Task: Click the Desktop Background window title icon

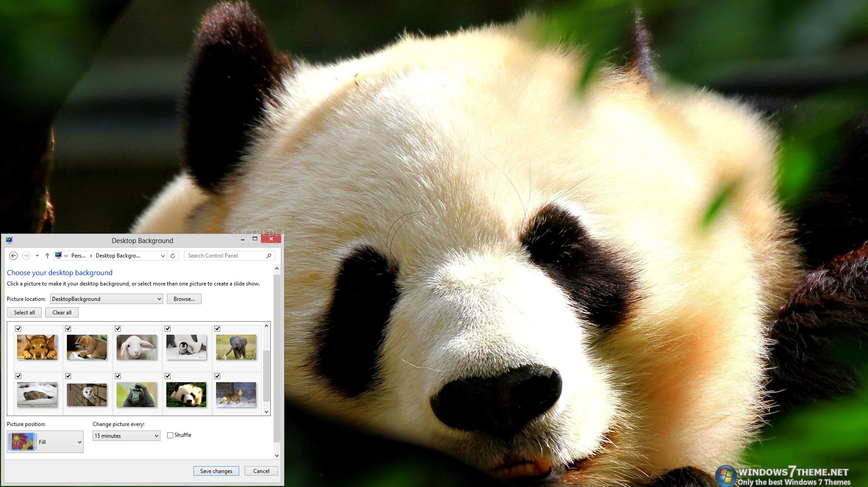Action: point(9,240)
